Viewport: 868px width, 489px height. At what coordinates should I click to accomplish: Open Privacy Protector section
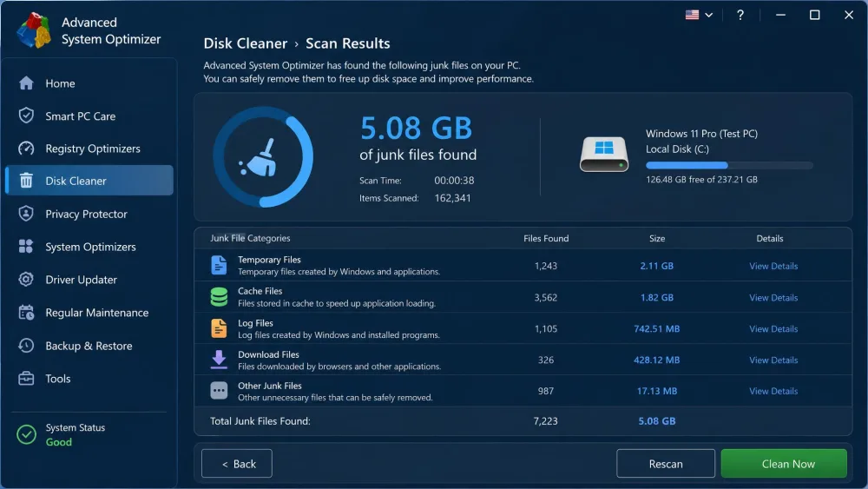pos(89,214)
